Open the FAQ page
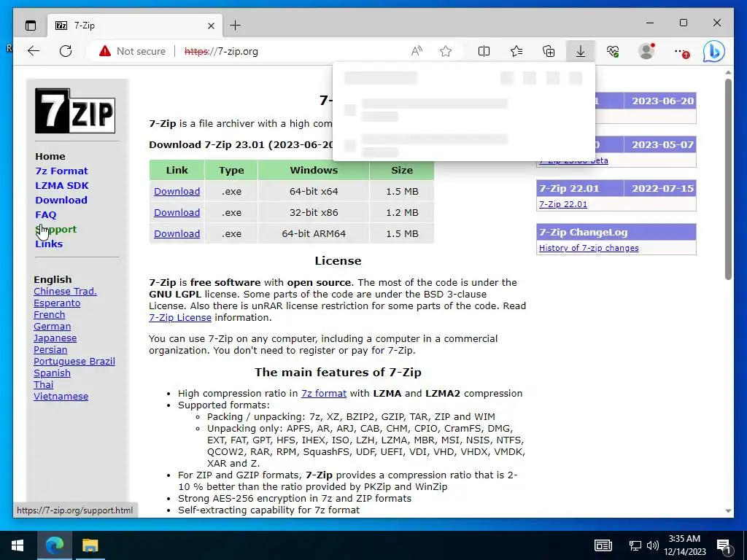This screenshot has height=560, width=747. tap(46, 215)
